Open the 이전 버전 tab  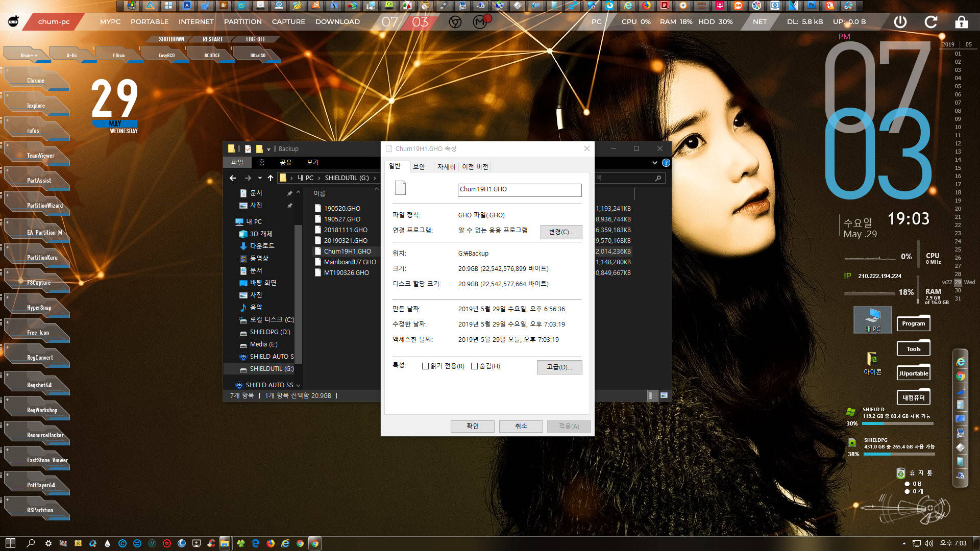pyautogui.click(x=475, y=167)
